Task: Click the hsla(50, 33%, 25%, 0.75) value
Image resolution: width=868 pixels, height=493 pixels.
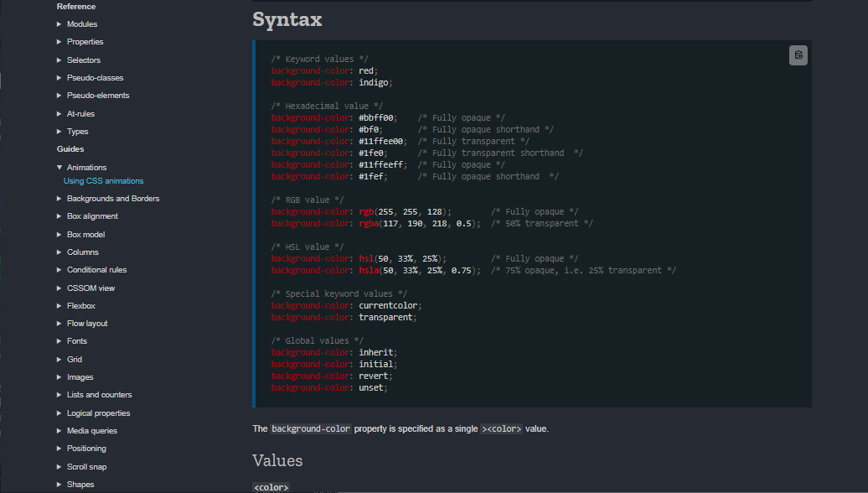Action: click(417, 270)
